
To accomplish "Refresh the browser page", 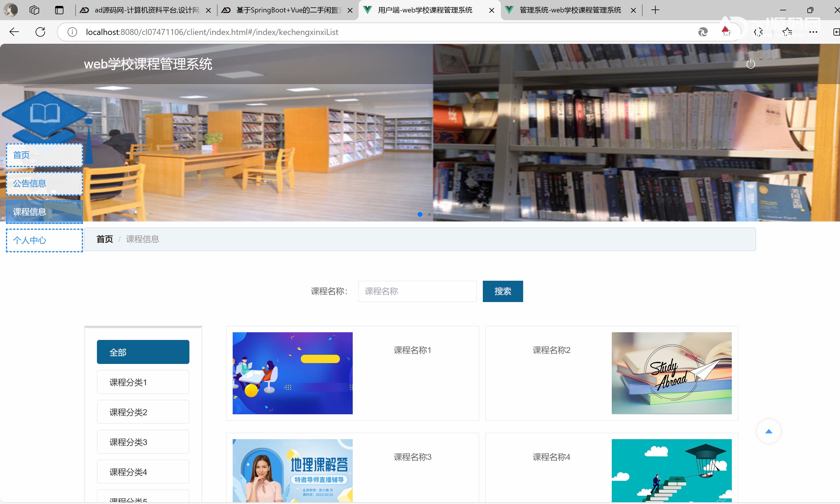I will coord(40,32).
